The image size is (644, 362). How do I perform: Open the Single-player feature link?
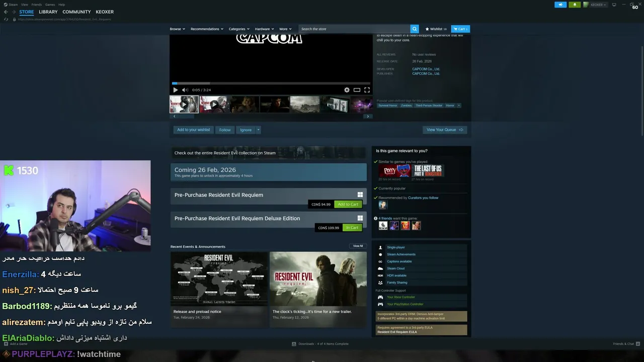point(396,247)
